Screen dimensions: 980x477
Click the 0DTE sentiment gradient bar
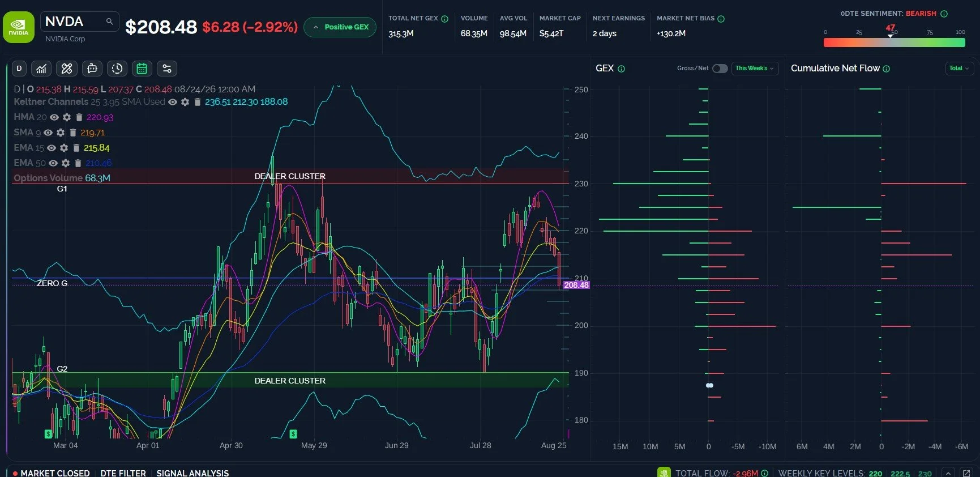[x=894, y=42]
